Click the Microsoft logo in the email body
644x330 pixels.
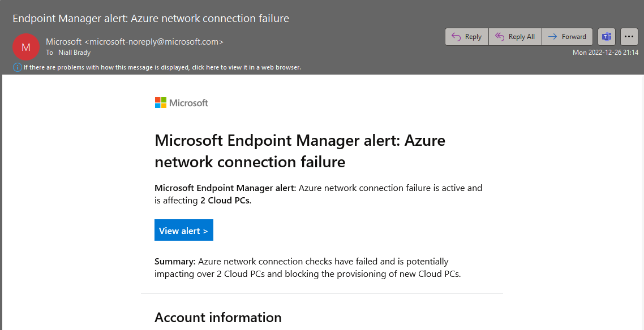181,103
